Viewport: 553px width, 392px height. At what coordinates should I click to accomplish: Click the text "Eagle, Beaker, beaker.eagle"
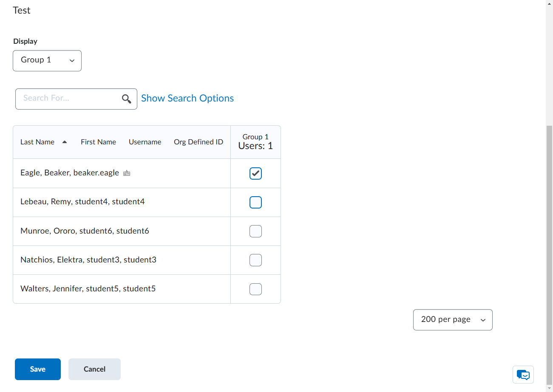pos(70,173)
